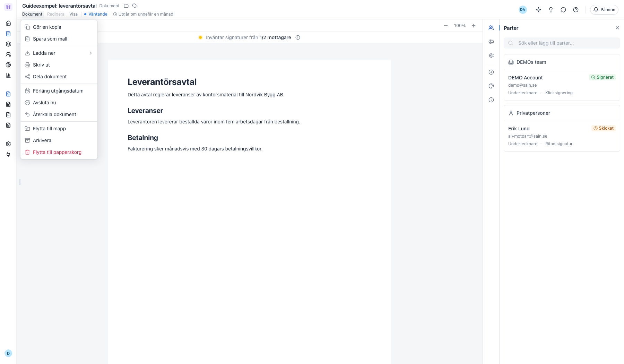624x364 pixels.
Task: Open the palette design panel icon
Action: click(x=491, y=86)
